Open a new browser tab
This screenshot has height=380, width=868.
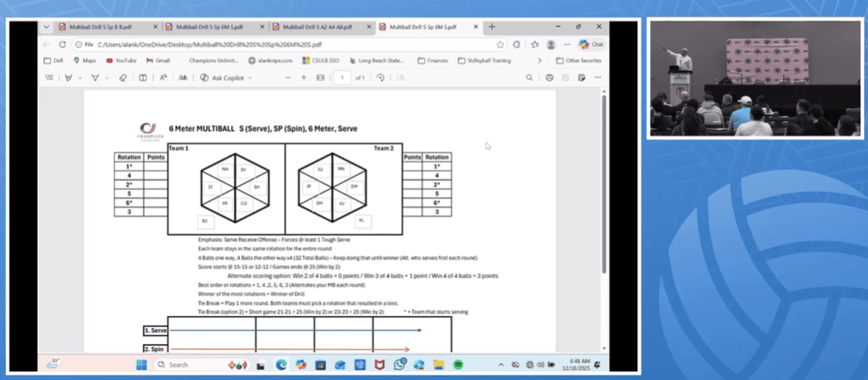[492, 27]
